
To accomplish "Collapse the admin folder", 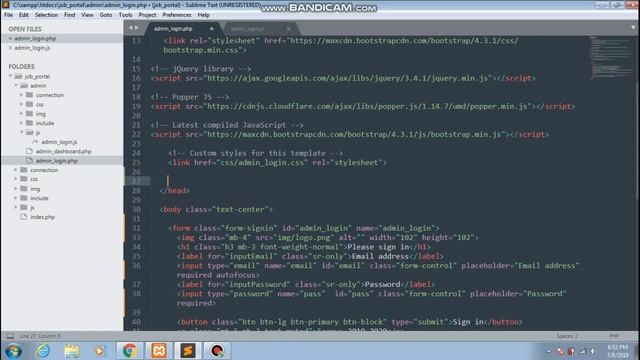I will [16, 86].
